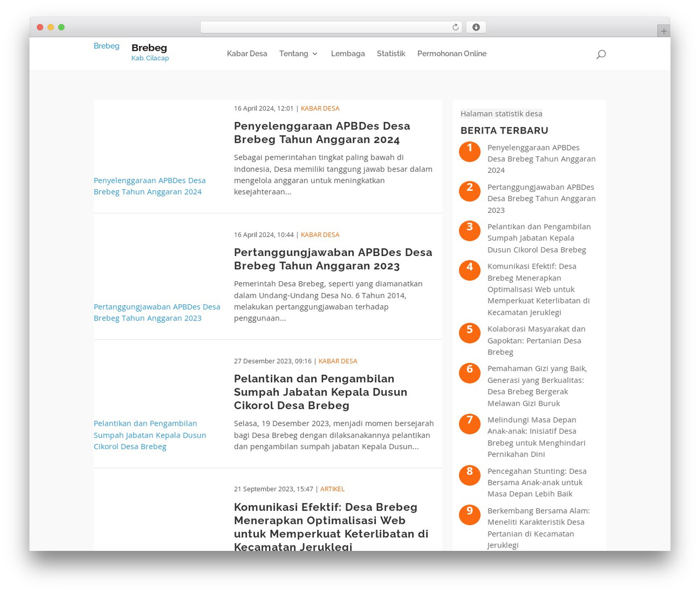Viewport: 700px width, 593px height.
Task: Select the orange number 1 badge
Action: (469, 151)
